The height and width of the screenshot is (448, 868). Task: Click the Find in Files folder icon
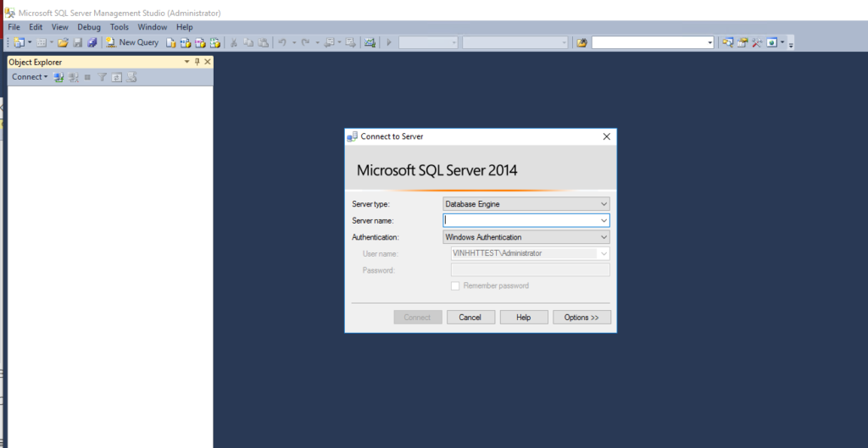pos(581,42)
